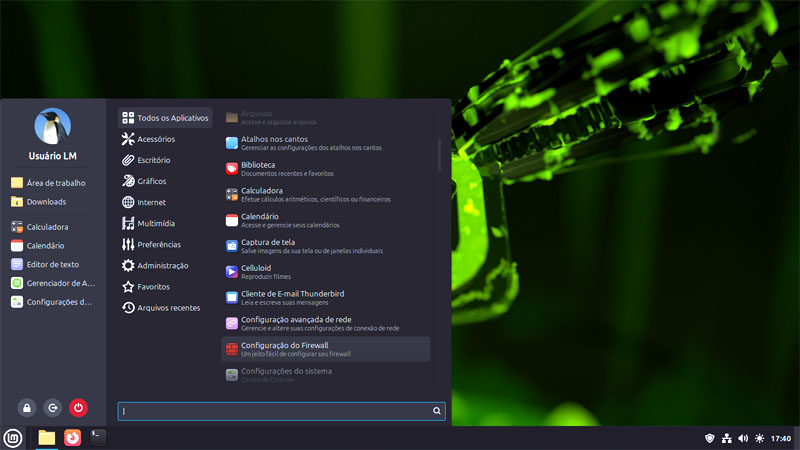
Task: Click the security shield tray icon
Action: tap(709, 438)
